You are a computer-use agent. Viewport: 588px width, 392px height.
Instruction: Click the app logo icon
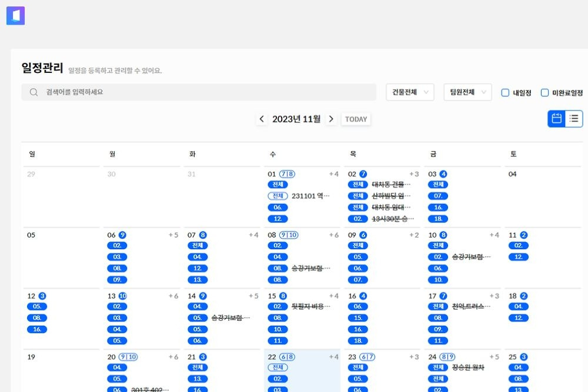coord(15,15)
